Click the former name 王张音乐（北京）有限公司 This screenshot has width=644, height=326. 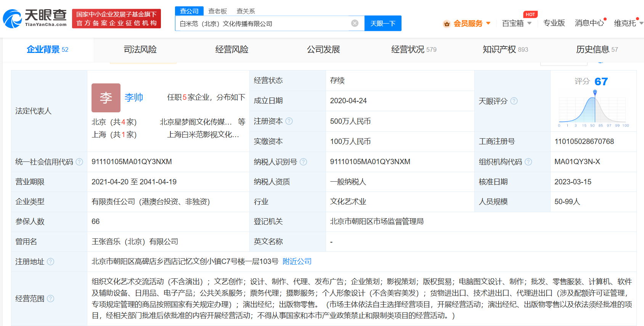[x=135, y=241]
